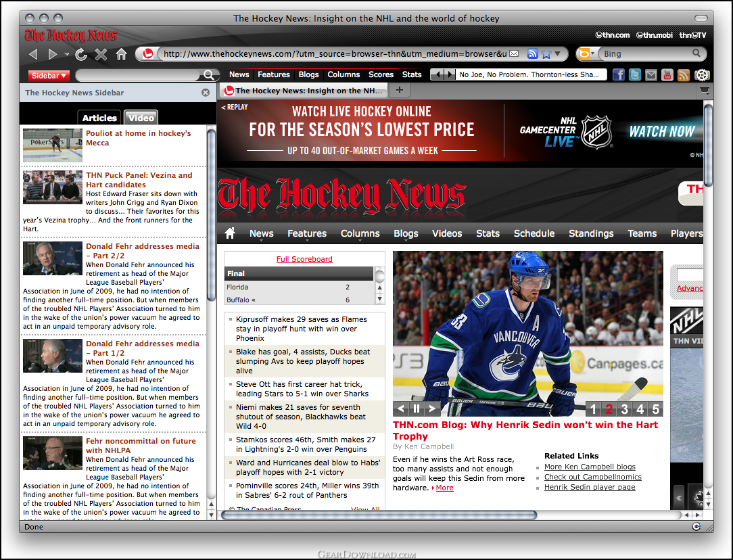This screenshot has height=560, width=733.
Task: Show next headline in news ticker
Action: coord(449,74)
